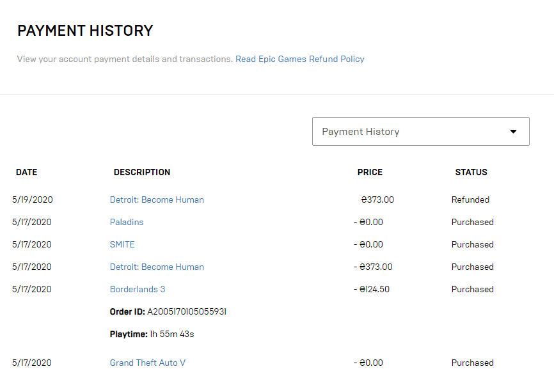This screenshot has width=554, height=392.
Task: Click the PRICE column header
Action: [x=370, y=172]
